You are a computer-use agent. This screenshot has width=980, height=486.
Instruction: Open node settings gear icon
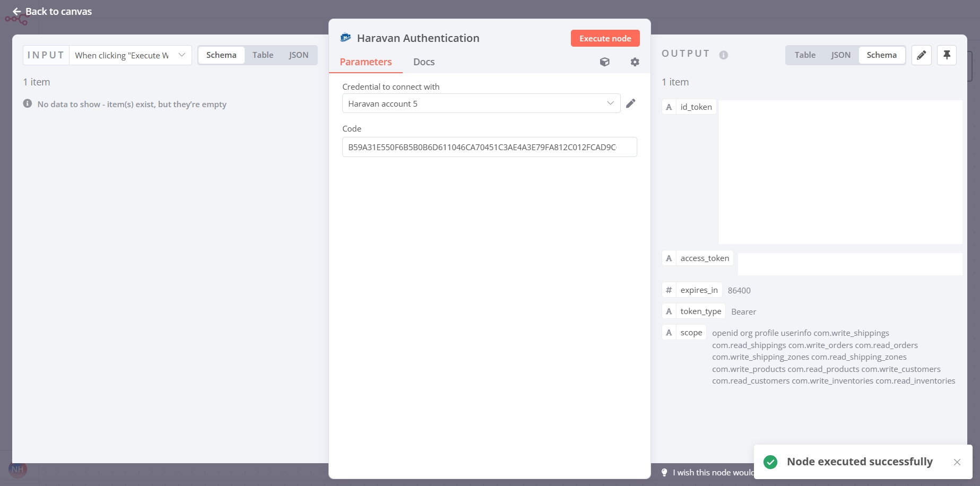point(635,62)
